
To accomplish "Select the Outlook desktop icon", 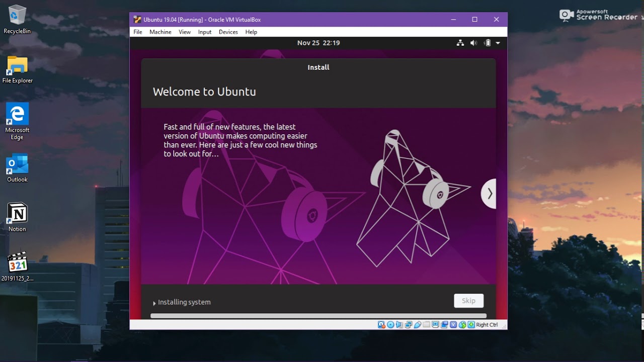I will [17, 168].
